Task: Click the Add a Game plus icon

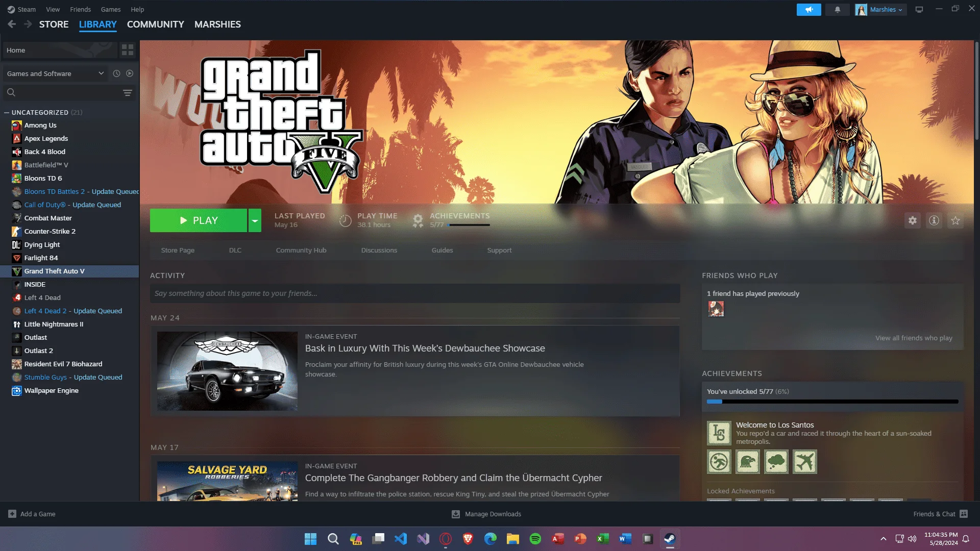Action: tap(12, 514)
